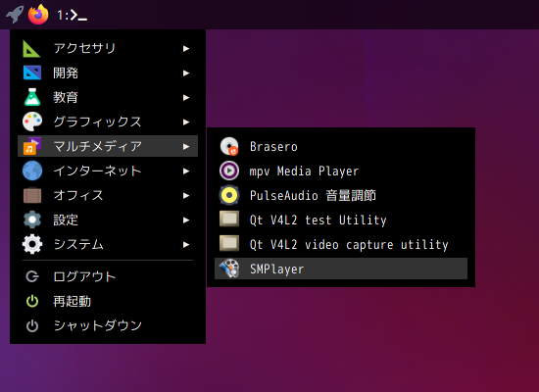539x392 pixels.
Task: Open the 教育 menu category
Action: tap(108, 97)
